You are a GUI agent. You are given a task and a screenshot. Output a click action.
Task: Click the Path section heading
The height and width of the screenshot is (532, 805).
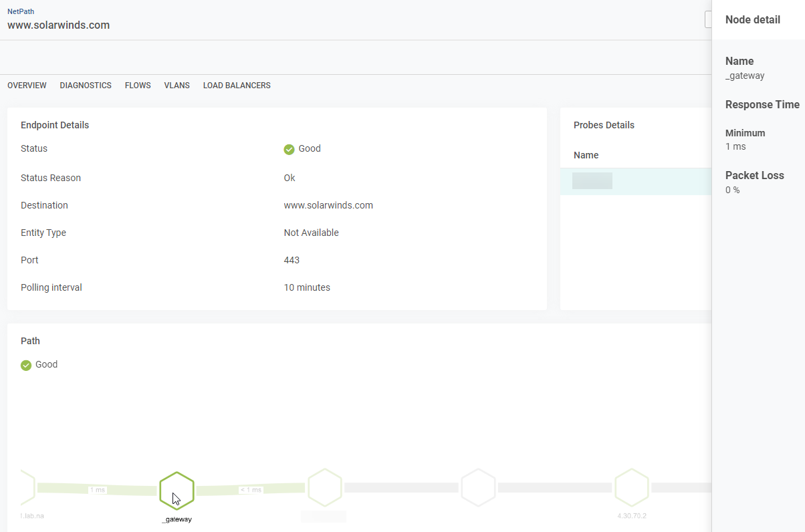click(x=30, y=341)
